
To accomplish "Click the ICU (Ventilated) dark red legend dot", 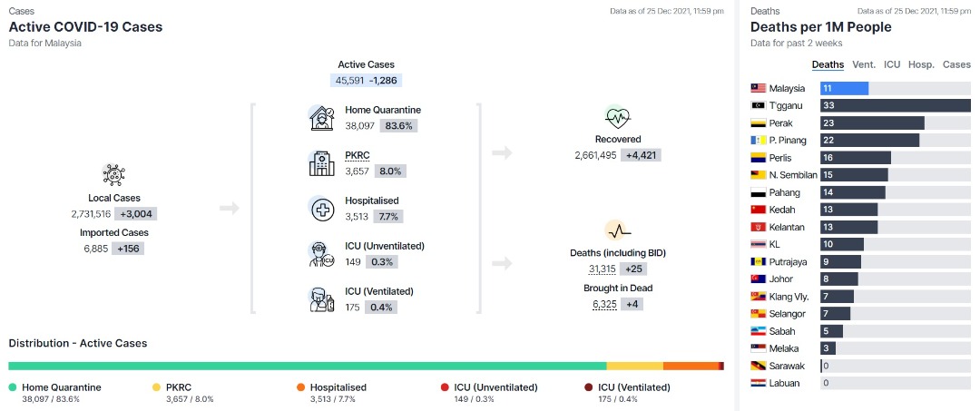I will tap(589, 387).
